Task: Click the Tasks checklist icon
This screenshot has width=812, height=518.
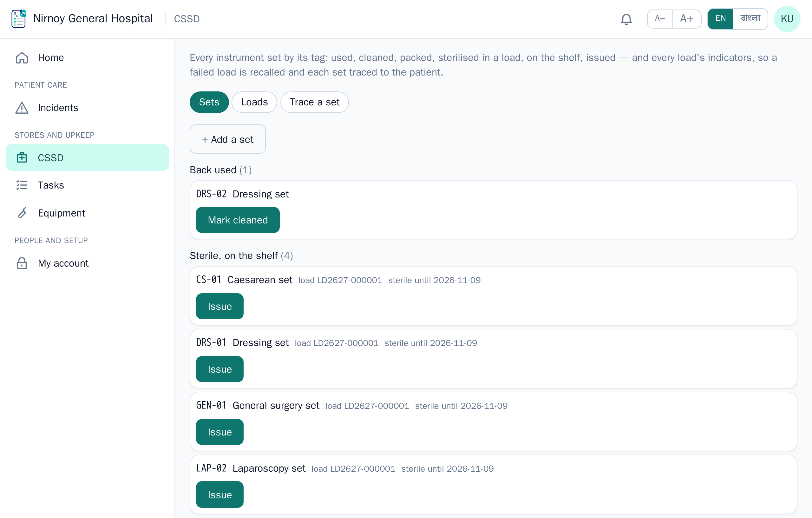Action: tap(22, 185)
